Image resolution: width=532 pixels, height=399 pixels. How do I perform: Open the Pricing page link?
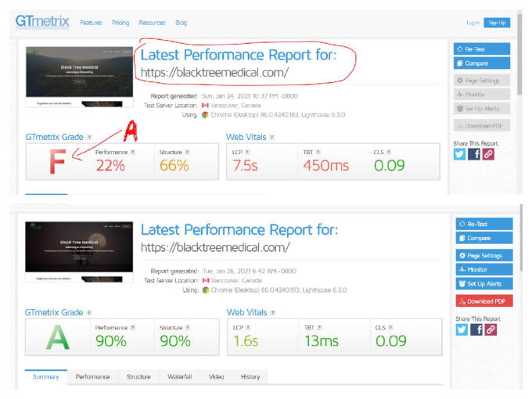tap(120, 23)
